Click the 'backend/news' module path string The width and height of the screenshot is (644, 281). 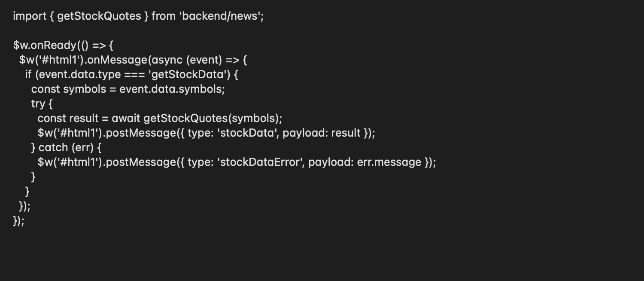[220, 16]
